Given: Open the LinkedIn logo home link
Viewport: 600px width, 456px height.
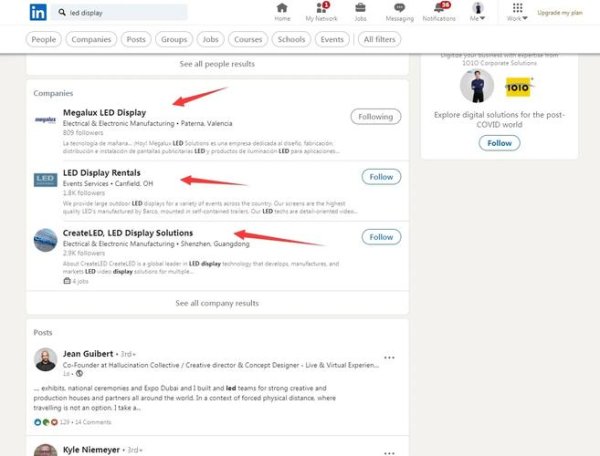Looking at the screenshot, I should [38, 12].
